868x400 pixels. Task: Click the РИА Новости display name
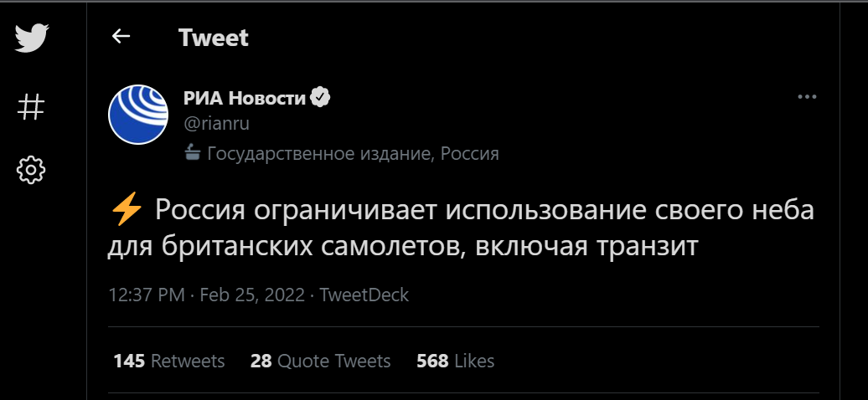click(x=245, y=98)
